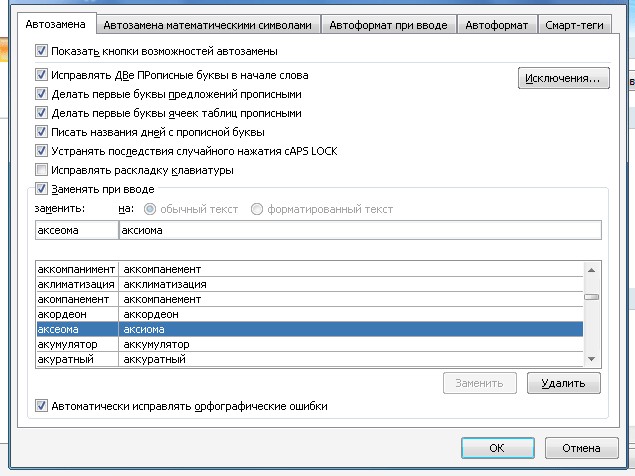Click the на field containing аксиома
Viewport: 635px width, 476px height.
pyautogui.click(x=359, y=230)
